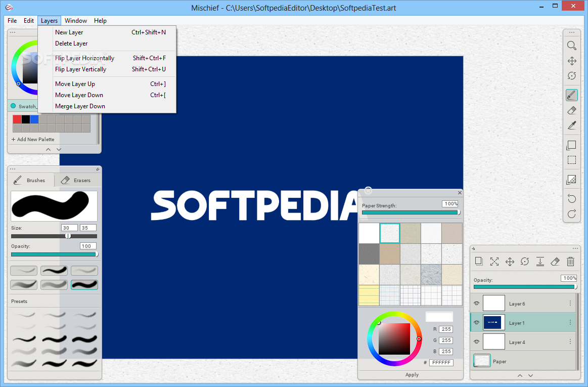This screenshot has height=387, width=588.
Task: Hide Layer 6 with eye icon
Action: 476,304
